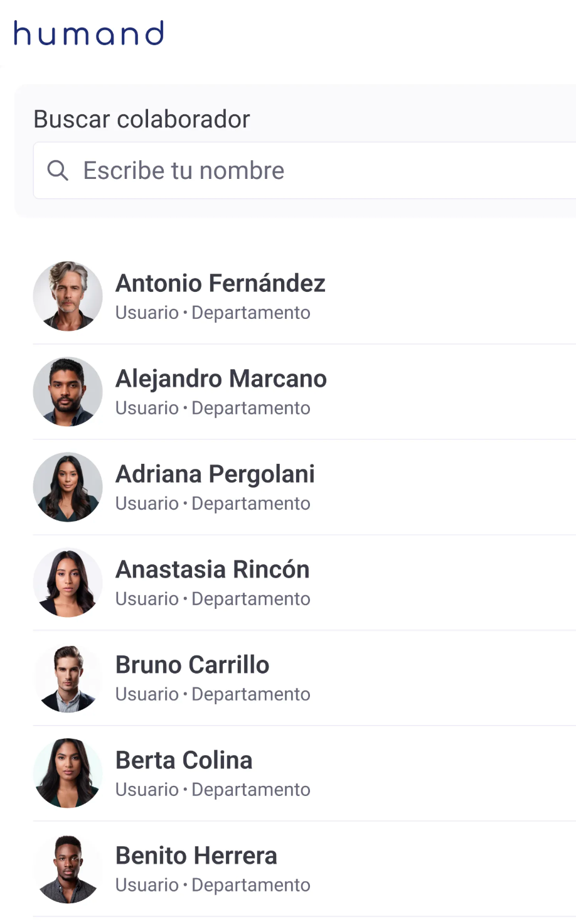
Task: Click Usuario · Departamento under Bruno Carrillo
Action: [213, 694]
